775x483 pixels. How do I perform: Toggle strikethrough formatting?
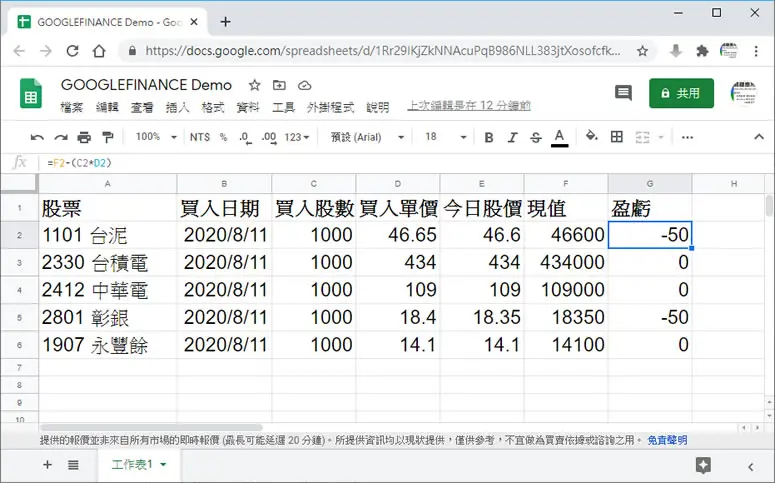536,137
